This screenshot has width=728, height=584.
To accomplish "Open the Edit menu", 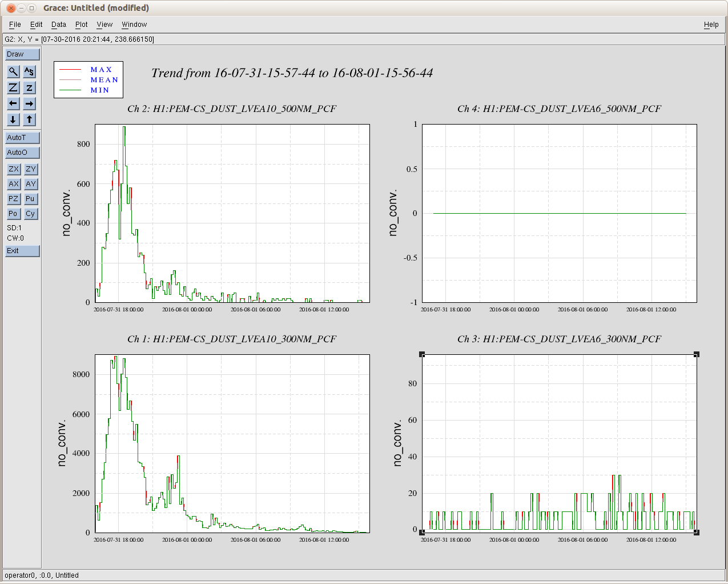I will 37,25.
